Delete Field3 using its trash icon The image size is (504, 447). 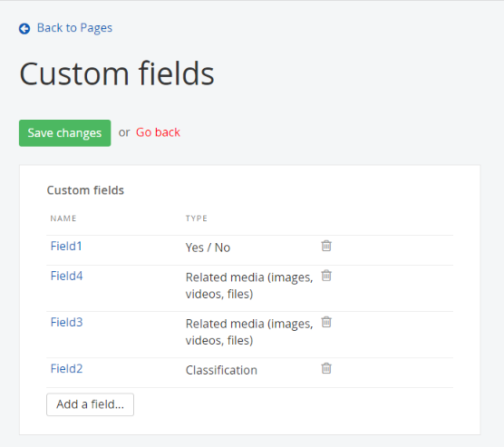click(x=326, y=322)
